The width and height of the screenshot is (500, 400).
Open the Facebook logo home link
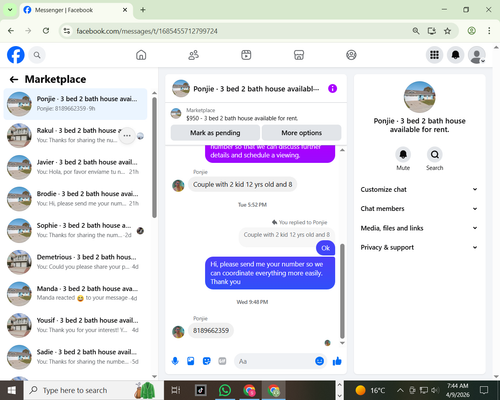pos(16,55)
